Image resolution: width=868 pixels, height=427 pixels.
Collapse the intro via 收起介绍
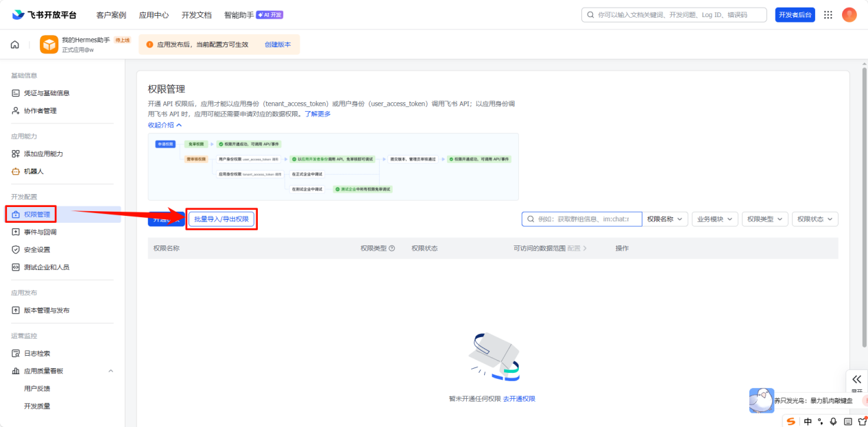(165, 125)
